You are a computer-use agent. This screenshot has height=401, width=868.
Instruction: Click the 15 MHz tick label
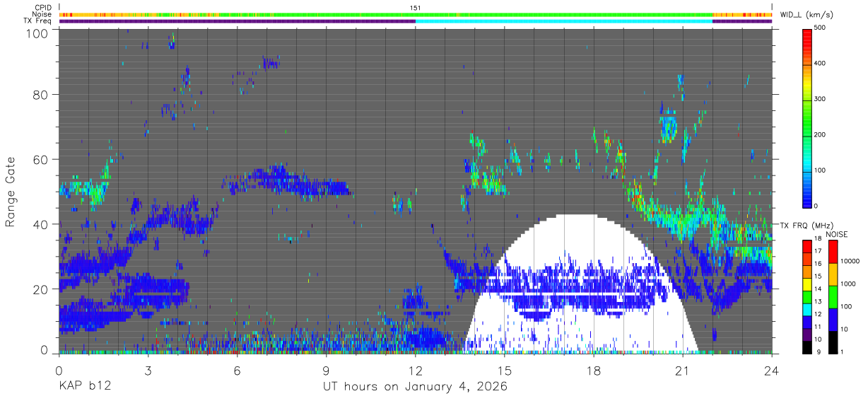[x=816, y=277]
